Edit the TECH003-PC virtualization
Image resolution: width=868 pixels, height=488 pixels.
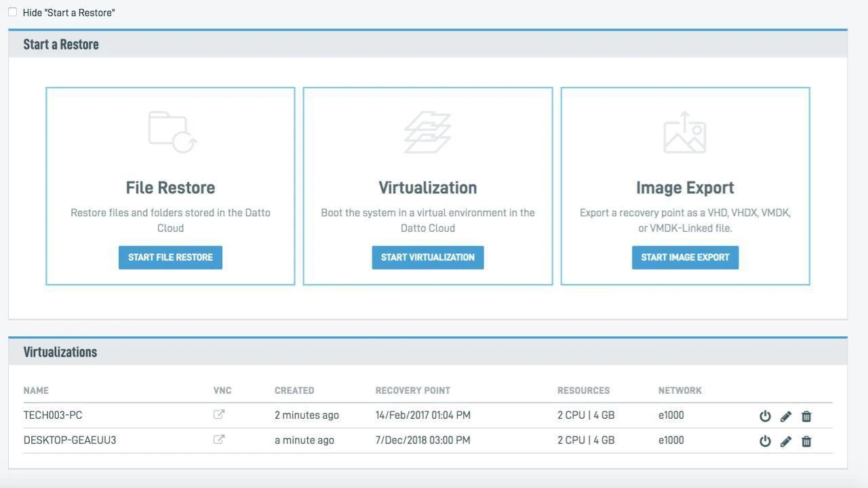tap(786, 416)
